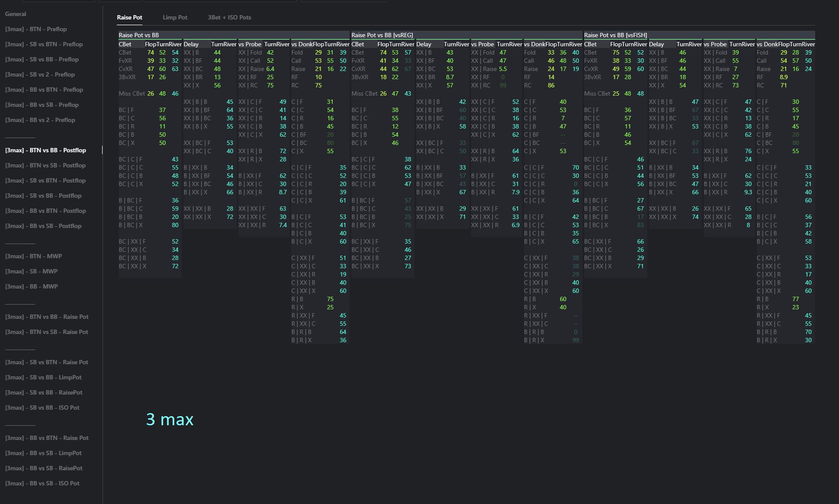This screenshot has width=839, height=504.
Task: Open [3max] - BTN vs BB - Raise Pot
Action: [47, 317]
